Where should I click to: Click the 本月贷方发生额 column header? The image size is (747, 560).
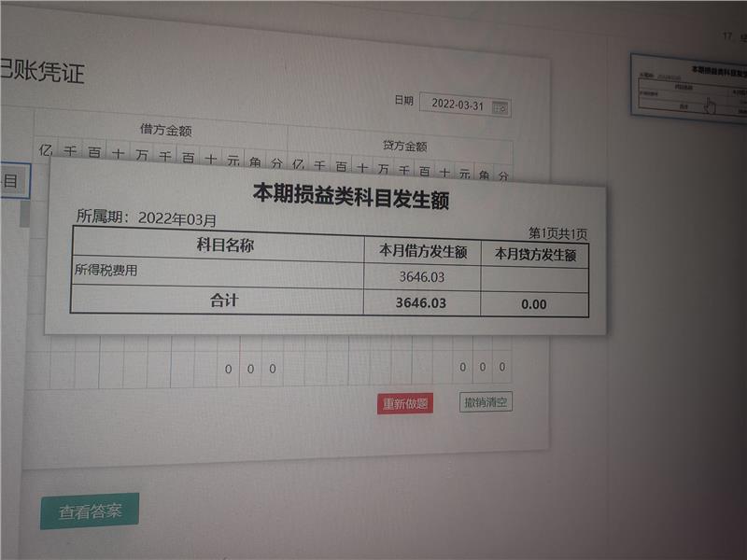534,254
